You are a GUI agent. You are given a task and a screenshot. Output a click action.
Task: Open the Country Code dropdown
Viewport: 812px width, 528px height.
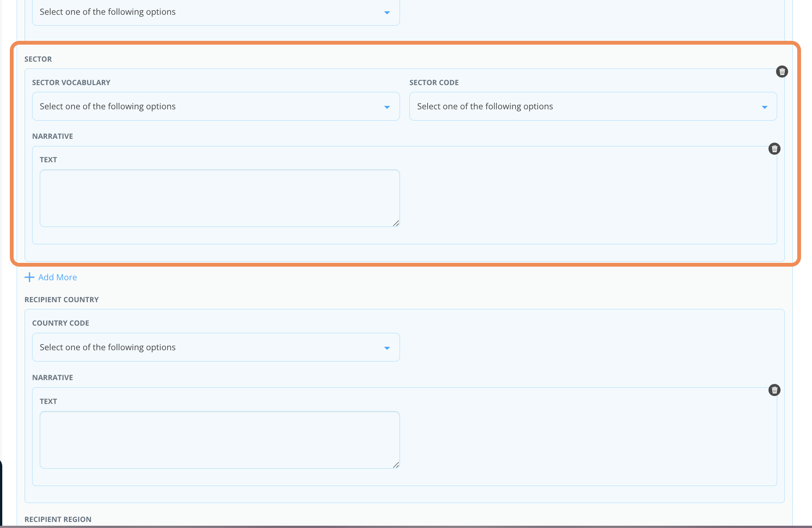coord(216,347)
